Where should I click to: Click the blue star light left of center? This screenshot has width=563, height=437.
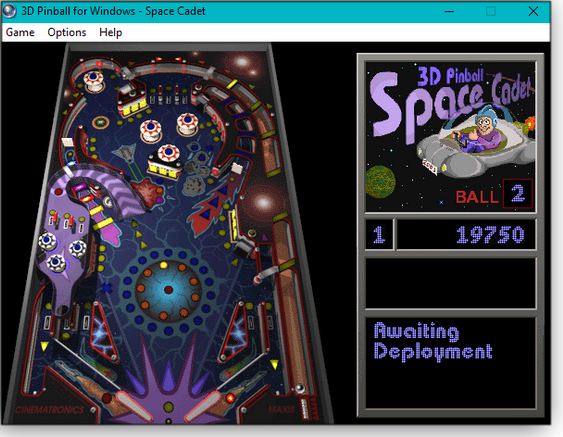click(x=107, y=288)
